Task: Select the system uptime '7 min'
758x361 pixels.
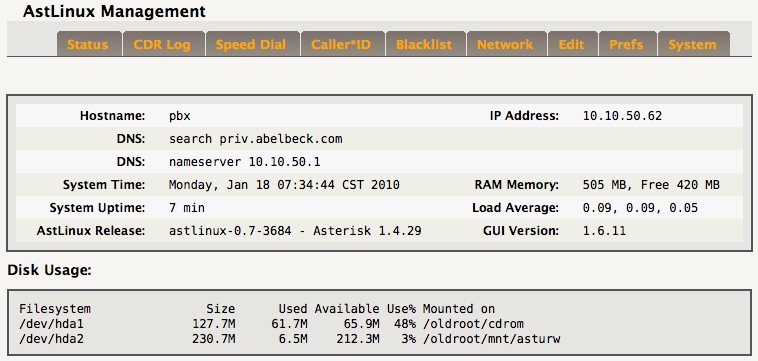Action: pyautogui.click(x=187, y=208)
